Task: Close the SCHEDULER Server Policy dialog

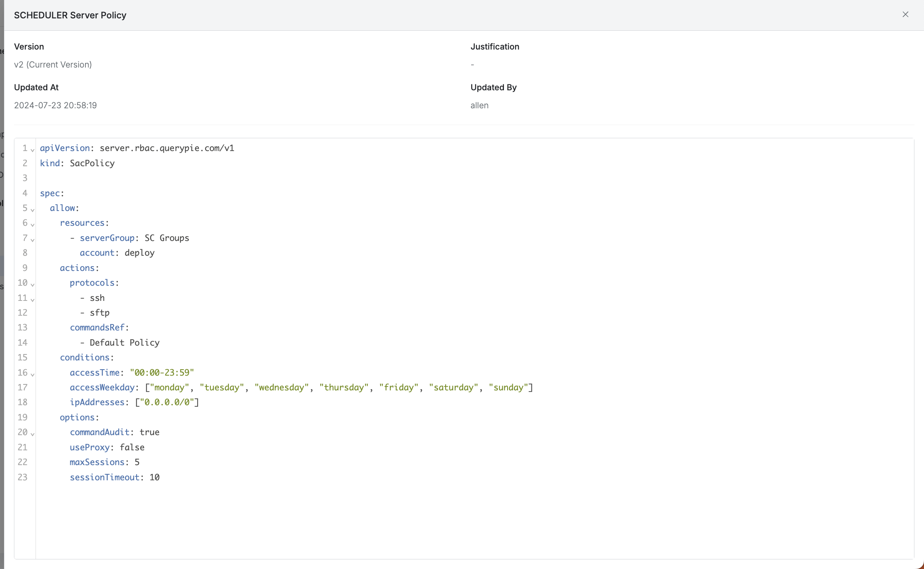Action: click(905, 14)
